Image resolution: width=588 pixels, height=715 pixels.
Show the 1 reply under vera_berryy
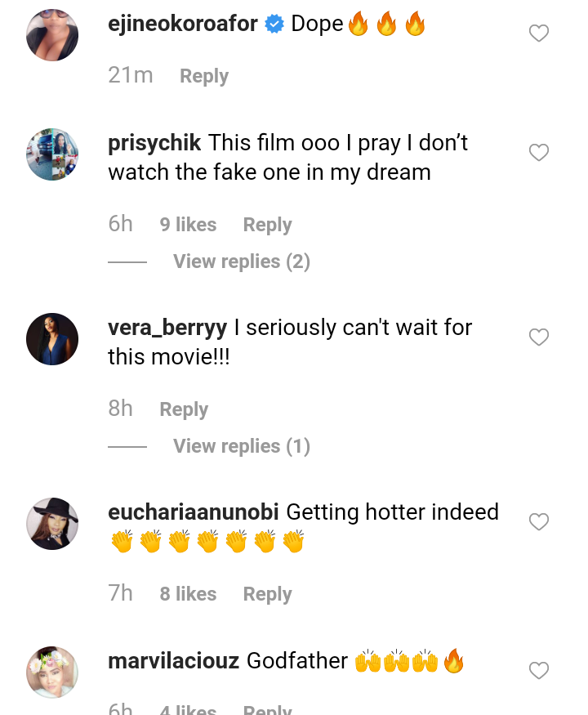coord(241,446)
